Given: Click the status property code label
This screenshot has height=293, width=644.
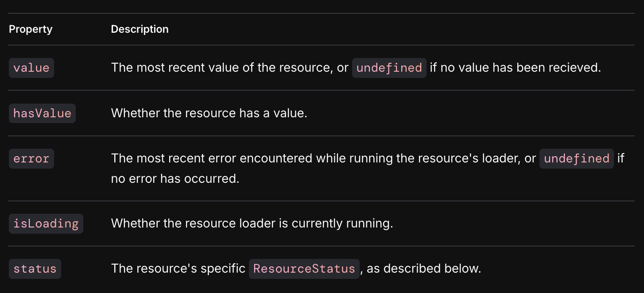Looking at the screenshot, I should click(35, 269).
